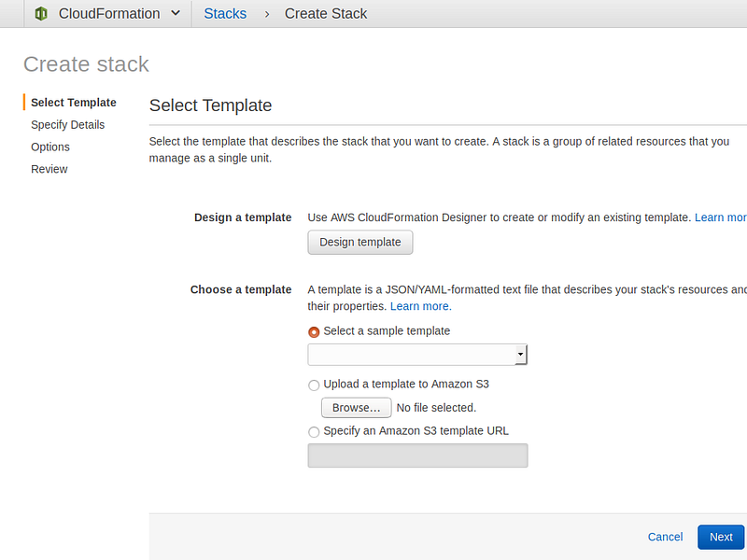Screen dimensions: 747x560
Task: Open Learn more link about templates
Action: click(x=421, y=306)
